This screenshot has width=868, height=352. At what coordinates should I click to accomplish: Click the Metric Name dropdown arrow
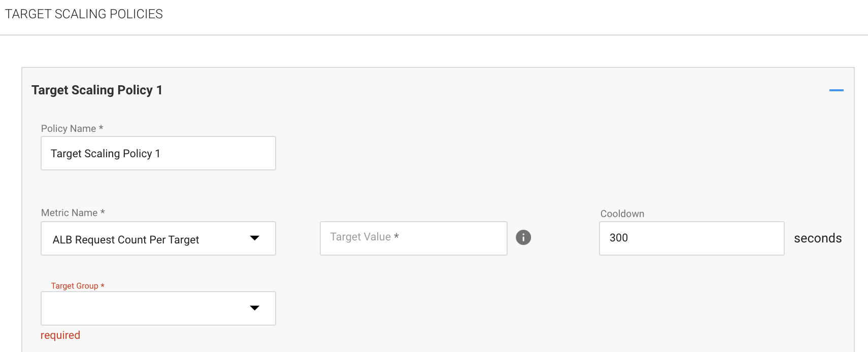(255, 238)
